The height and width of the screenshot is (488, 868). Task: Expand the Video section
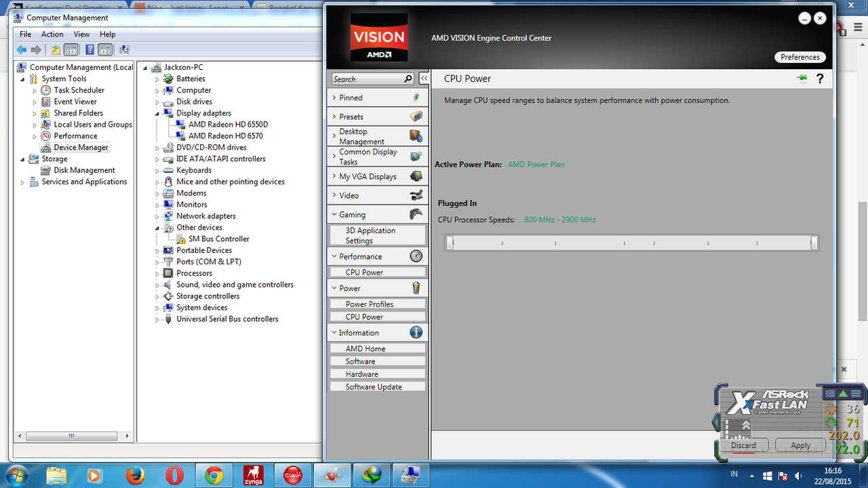click(x=378, y=195)
